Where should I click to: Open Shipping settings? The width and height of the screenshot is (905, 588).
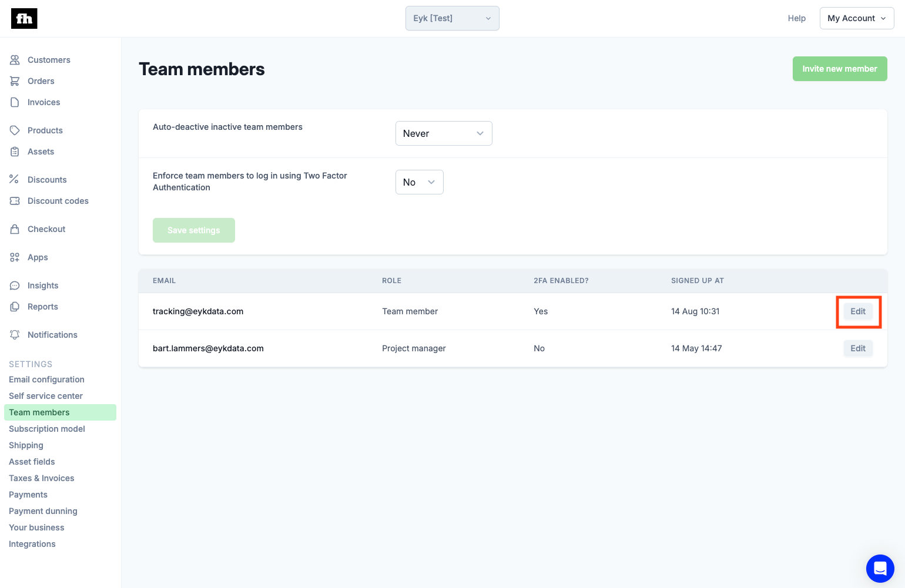[x=26, y=445]
